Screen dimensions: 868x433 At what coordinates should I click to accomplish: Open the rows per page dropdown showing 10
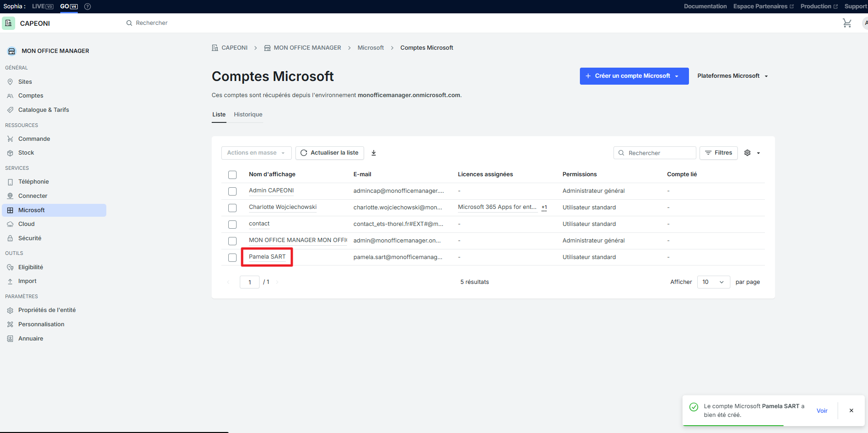[x=713, y=282]
